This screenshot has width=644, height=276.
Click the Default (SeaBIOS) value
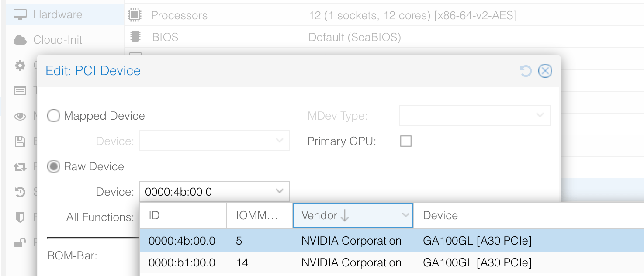coord(355,37)
